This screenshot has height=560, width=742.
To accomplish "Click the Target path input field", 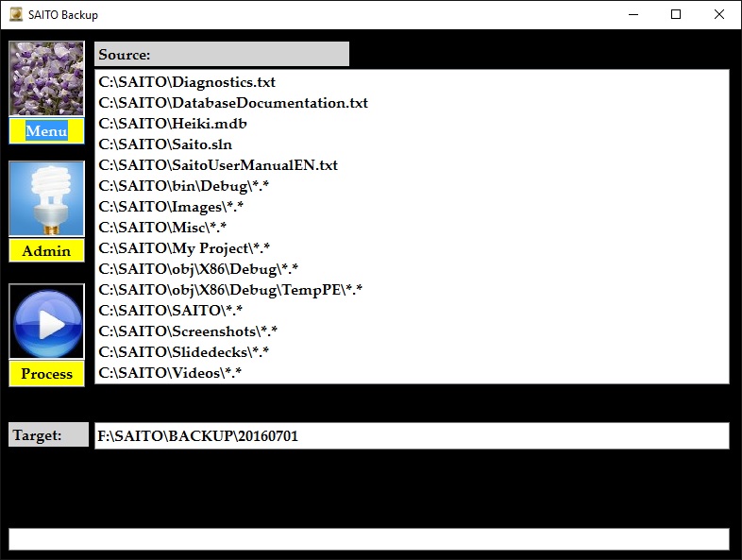I will 412,435.
